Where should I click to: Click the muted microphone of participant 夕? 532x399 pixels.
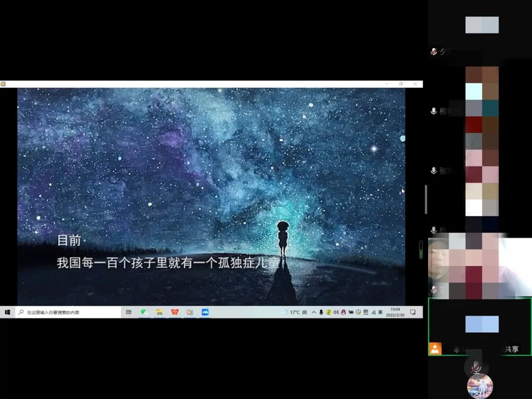(x=433, y=52)
